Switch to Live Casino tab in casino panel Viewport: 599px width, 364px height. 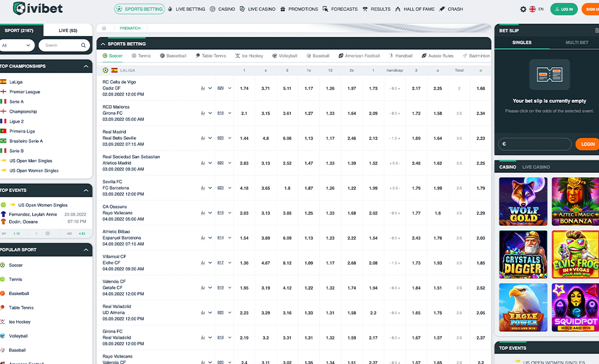[536, 167]
